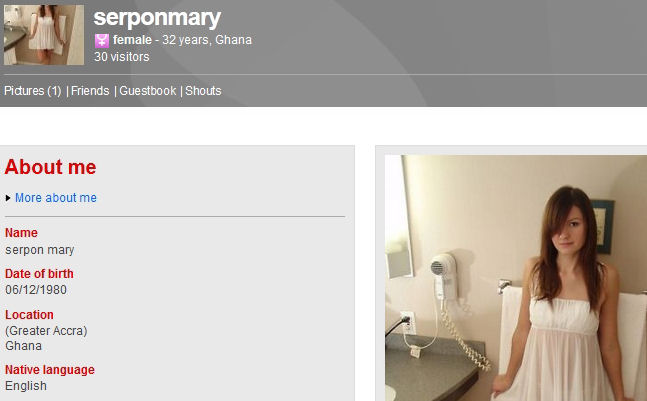Click the Date of birth label

pyautogui.click(x=39, y=274)
